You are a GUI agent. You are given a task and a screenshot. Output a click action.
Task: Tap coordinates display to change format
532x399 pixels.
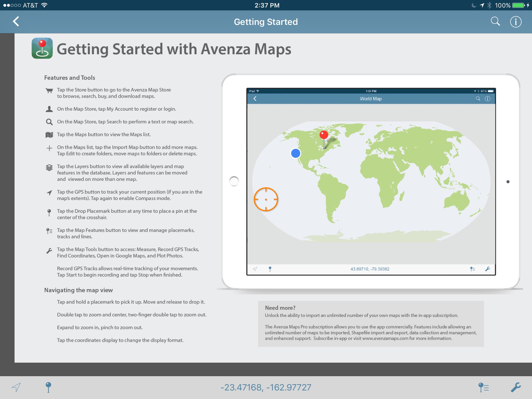pos(266,387)
